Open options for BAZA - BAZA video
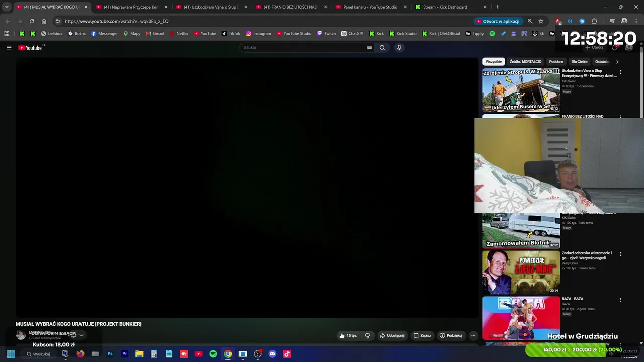The image size is (644, 362). 620,300
